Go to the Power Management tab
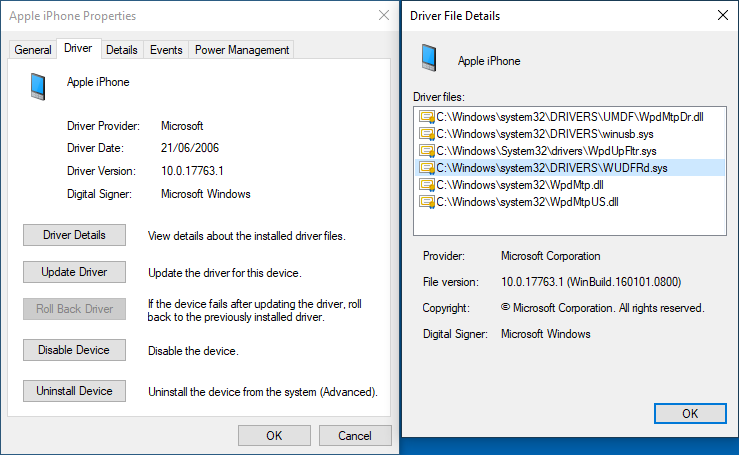739x455 pixels. [242, 50]
